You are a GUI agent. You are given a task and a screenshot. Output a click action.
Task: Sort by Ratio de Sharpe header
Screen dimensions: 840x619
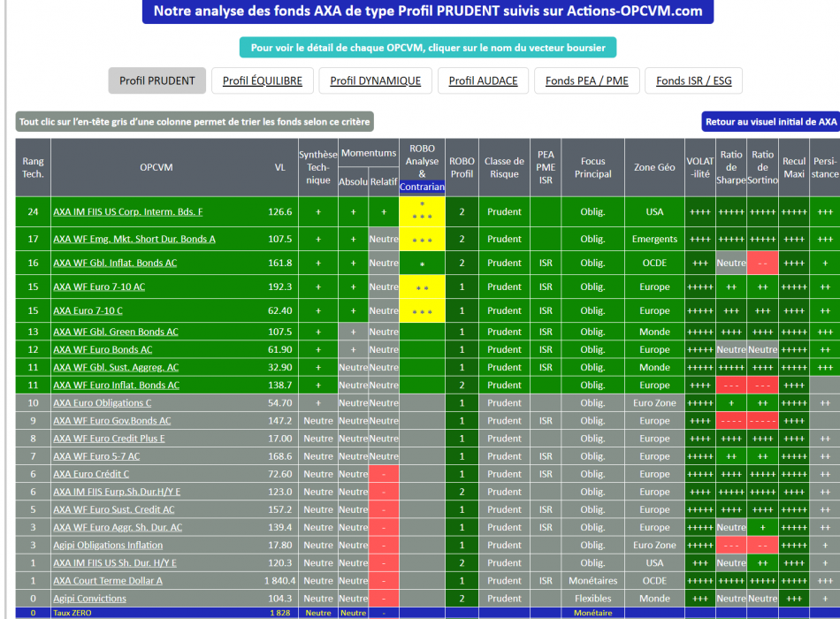731,167
